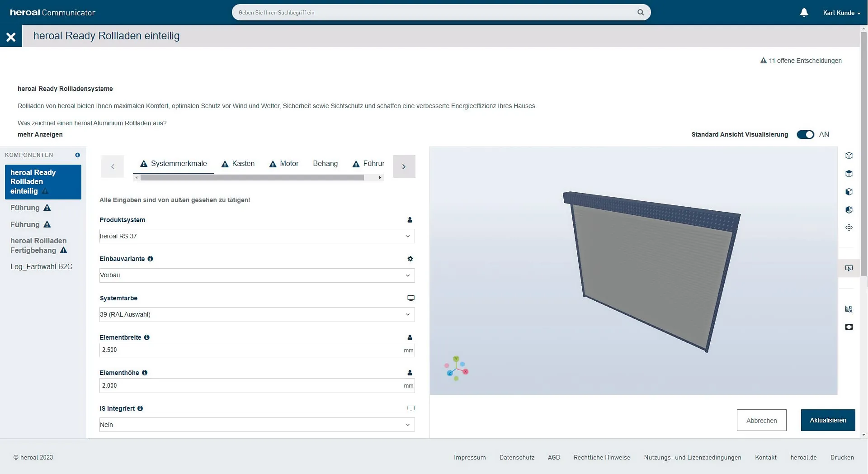The width and height of the screenshot is (868, 474).
Task: Select the wireframe cube view icon
Action: 849,156
